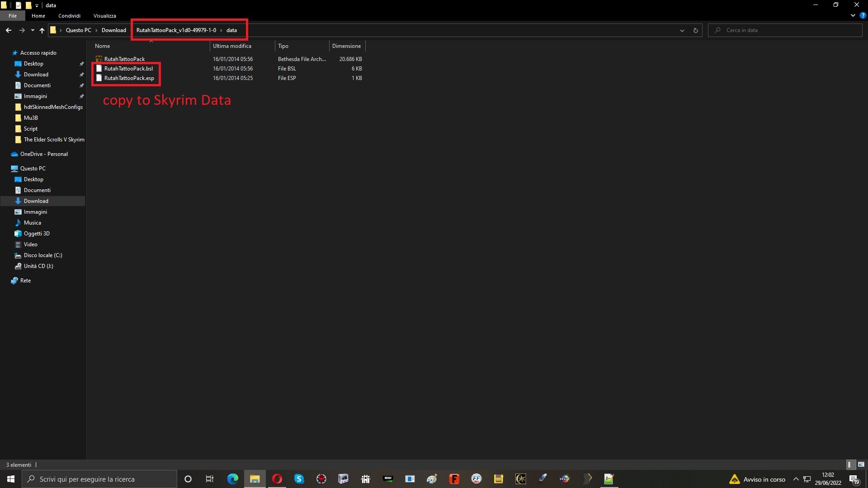
Task: Select Rete in navigation pane
Action: tap(25, 281)
